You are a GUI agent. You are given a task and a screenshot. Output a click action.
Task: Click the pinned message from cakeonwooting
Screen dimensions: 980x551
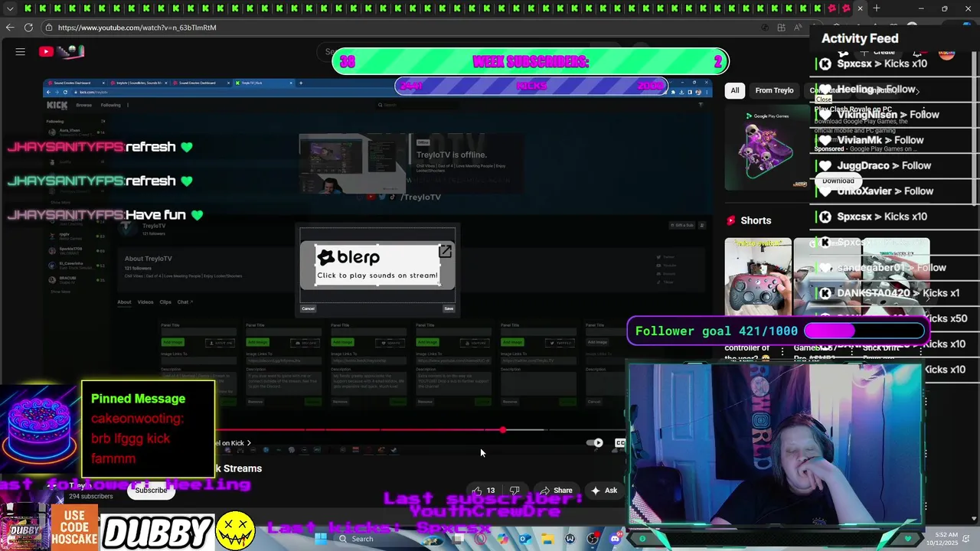point(148,429)
